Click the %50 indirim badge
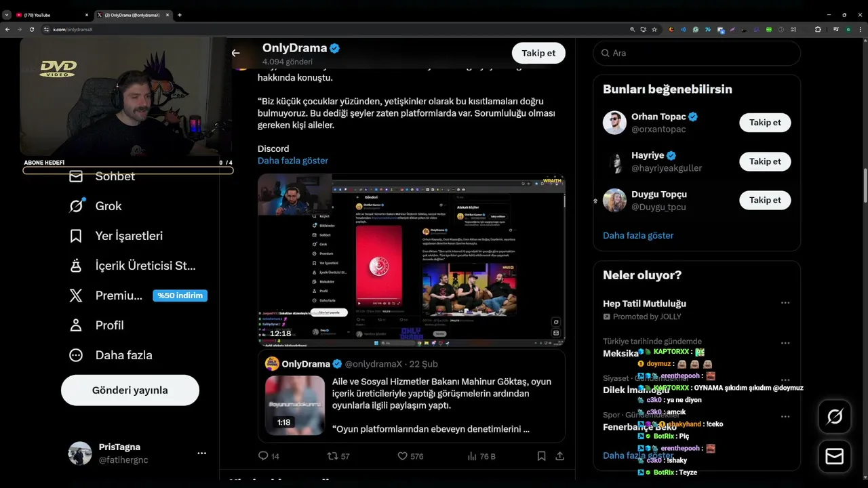 (180, 296)
